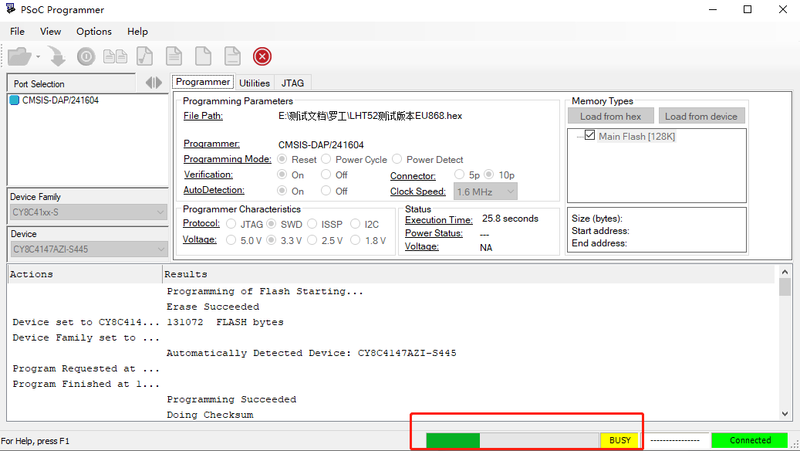Switch to the JTAG tab

click(292, 83)
